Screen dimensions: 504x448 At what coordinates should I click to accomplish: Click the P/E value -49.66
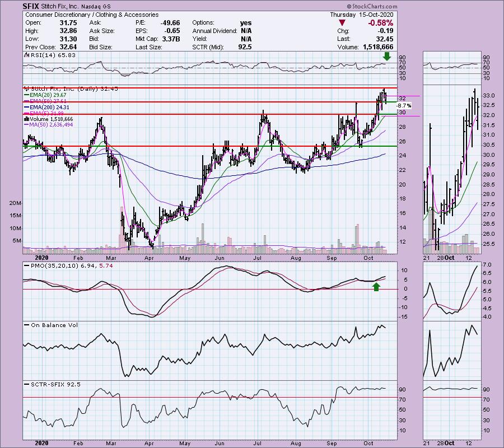169,23
